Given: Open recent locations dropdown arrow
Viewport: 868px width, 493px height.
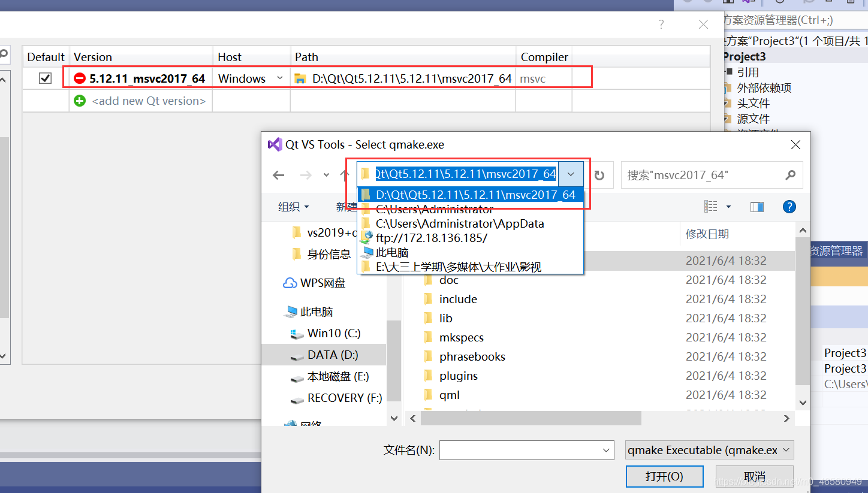Looking at the screenshot, I should 326,175.
